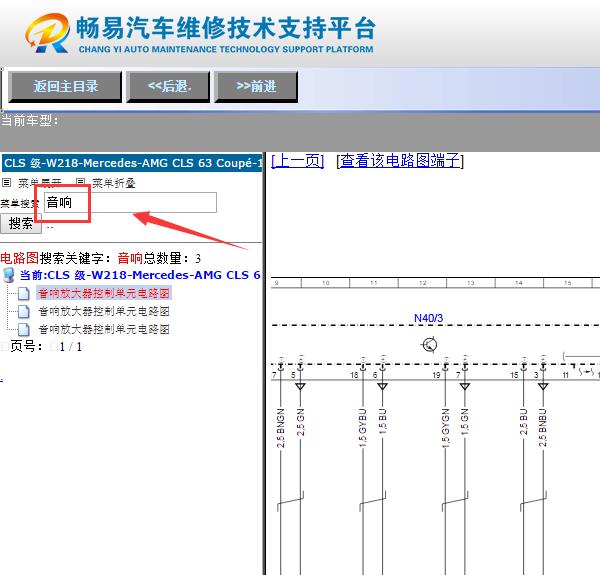
Task: Click pin number 19 in diagram
Action: point(436,375)
